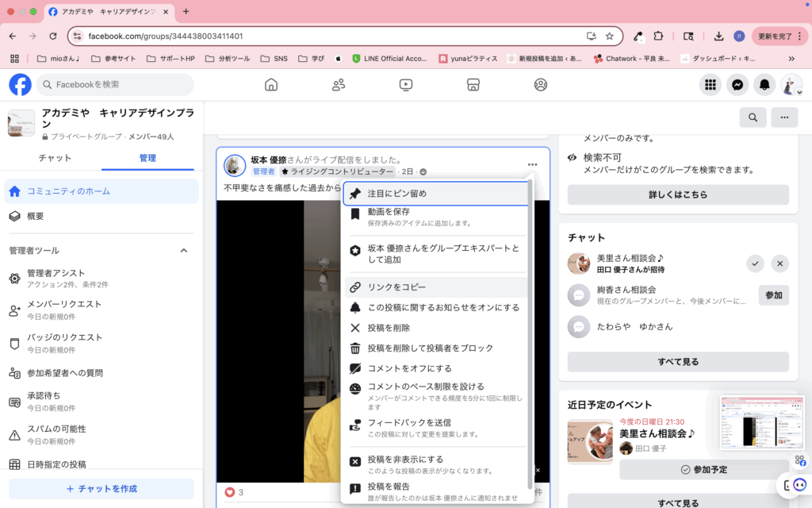Viewport: 812px width, 508px height.
Task: Switch to the 管理 tab
Action: pos(147,158)
